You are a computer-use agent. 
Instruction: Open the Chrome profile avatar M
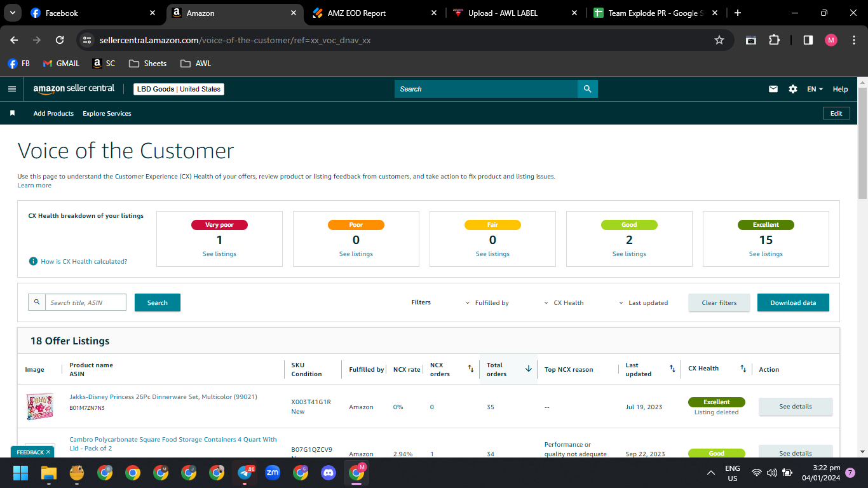831,40
